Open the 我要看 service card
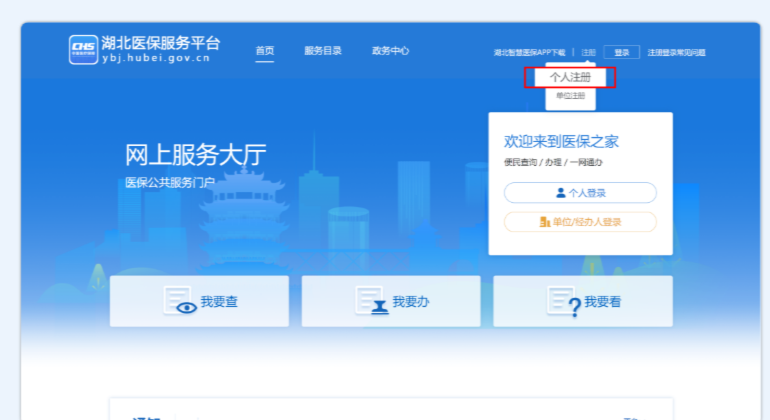This screenshot has width=770, height=420. [x=583, y=301]
